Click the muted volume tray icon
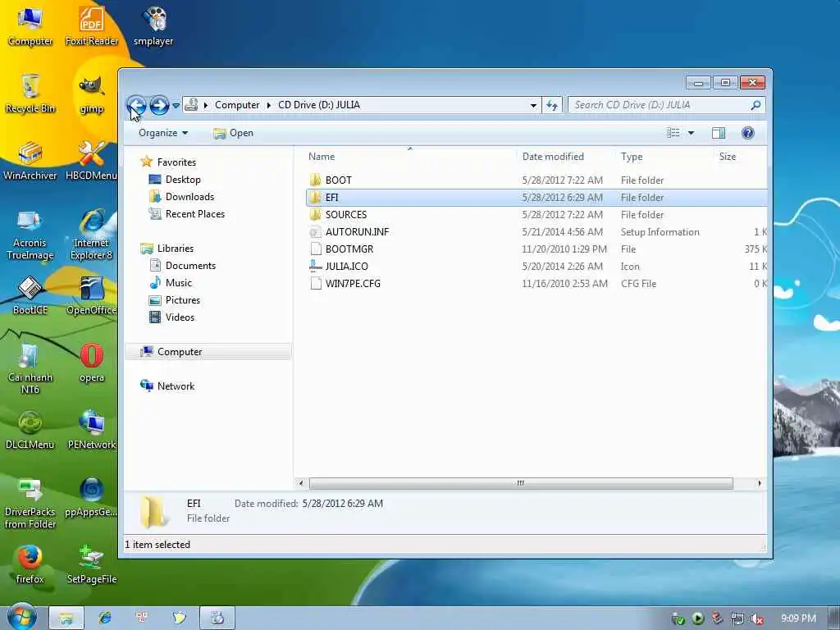This screenshot has height=630, width=840. click(757, 619)
